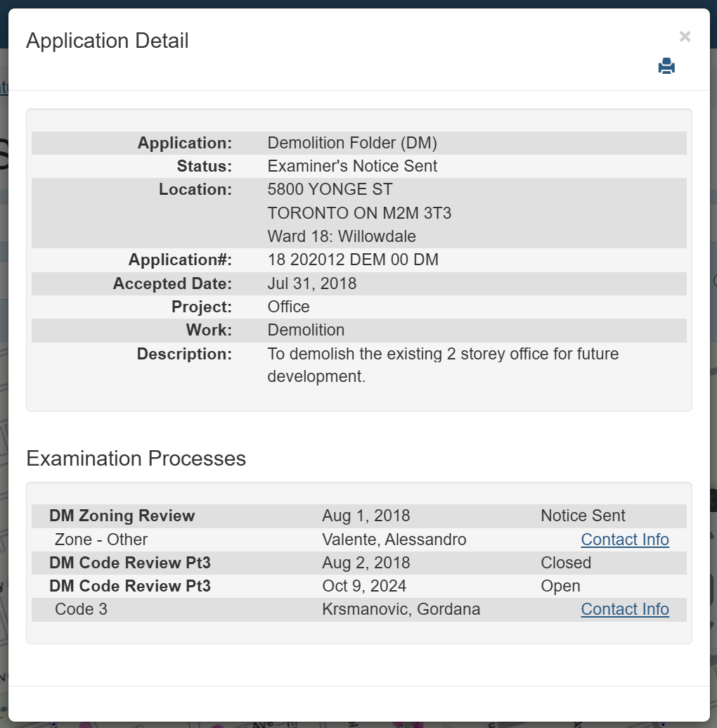This screenshot has width=717, height=728.
Task: Click the status Examiner's Notice Sent
Action: [x=352, y=166]
